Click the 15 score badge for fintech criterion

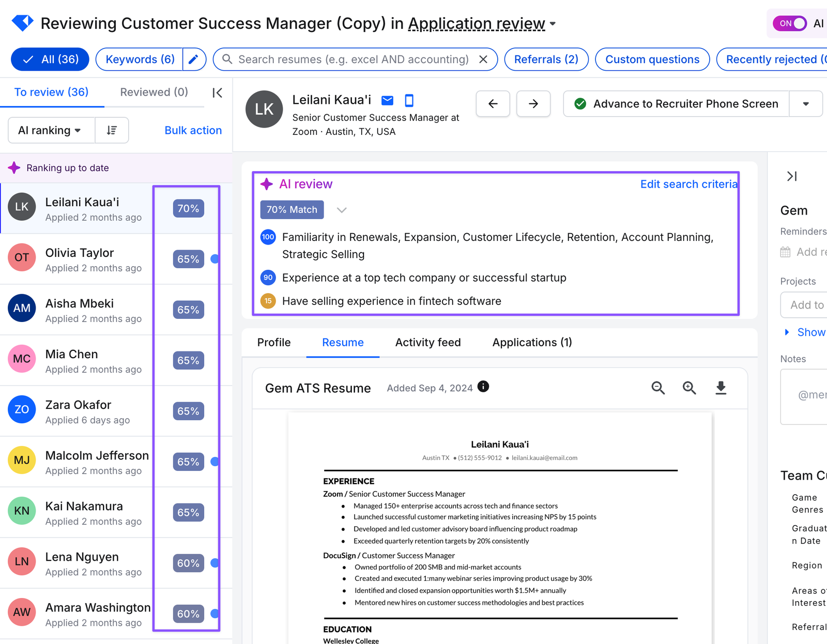268,301
